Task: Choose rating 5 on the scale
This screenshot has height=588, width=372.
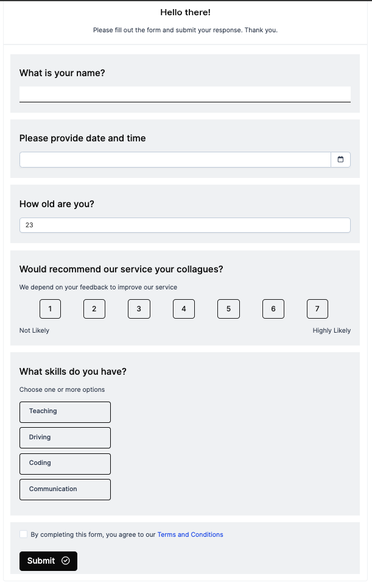Action: pyautogui.click(x=228, y=309)
